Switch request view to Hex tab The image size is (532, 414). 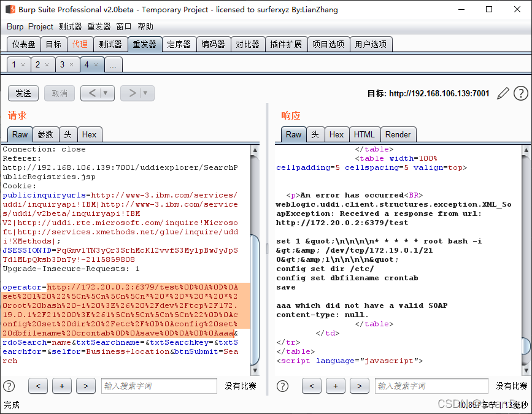(90, 134)
